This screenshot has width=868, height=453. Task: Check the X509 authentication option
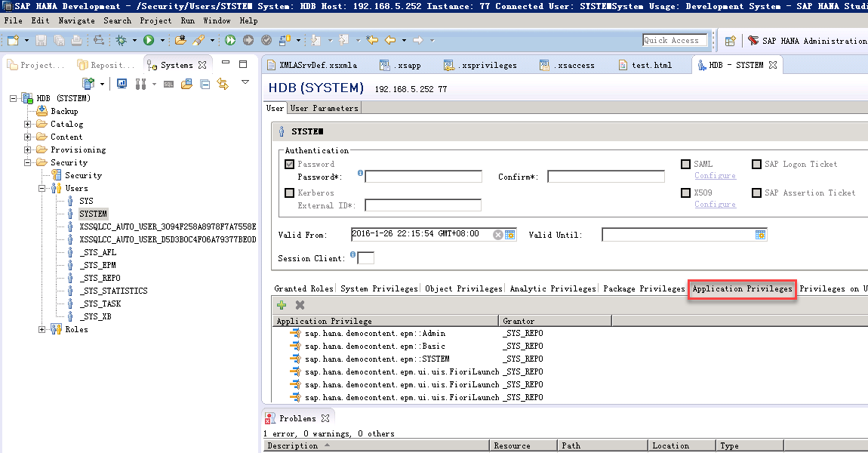685,193
